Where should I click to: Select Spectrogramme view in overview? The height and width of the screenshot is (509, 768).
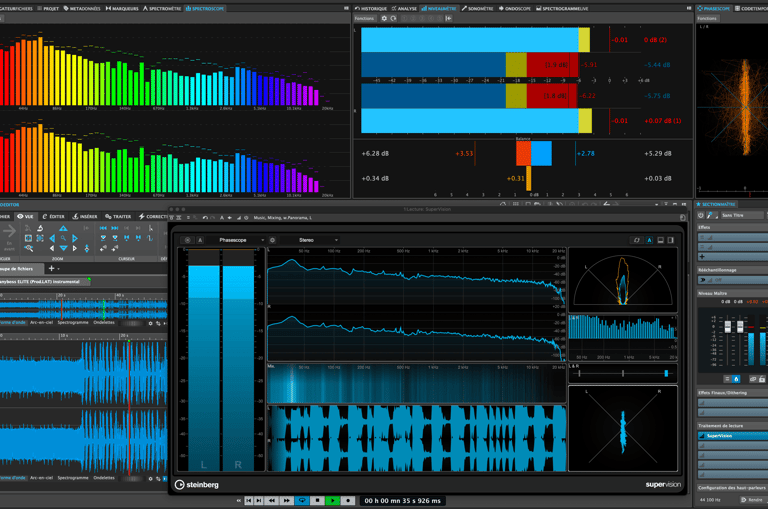click(x=73, y=322)
